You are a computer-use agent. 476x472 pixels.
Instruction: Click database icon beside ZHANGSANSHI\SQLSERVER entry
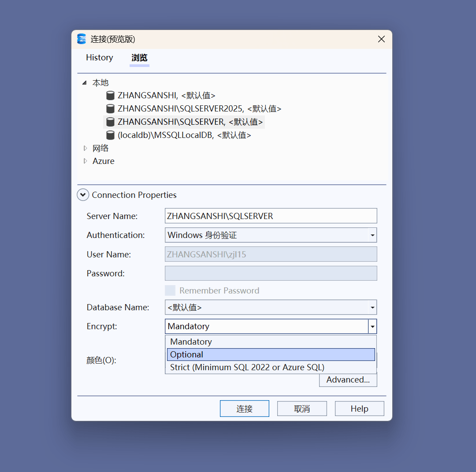(x=110, y=122)
